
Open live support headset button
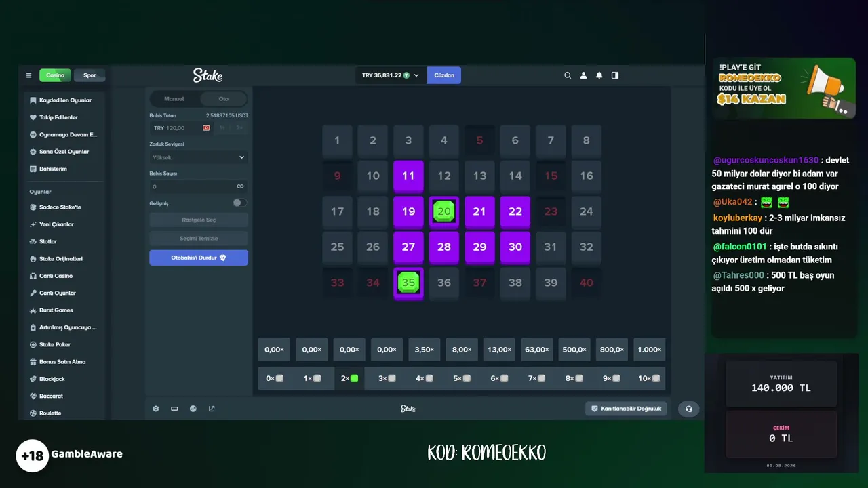point(688,409)
